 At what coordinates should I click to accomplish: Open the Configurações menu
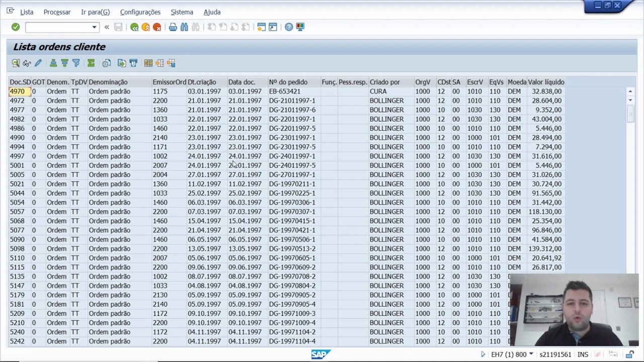pos(140,12)
